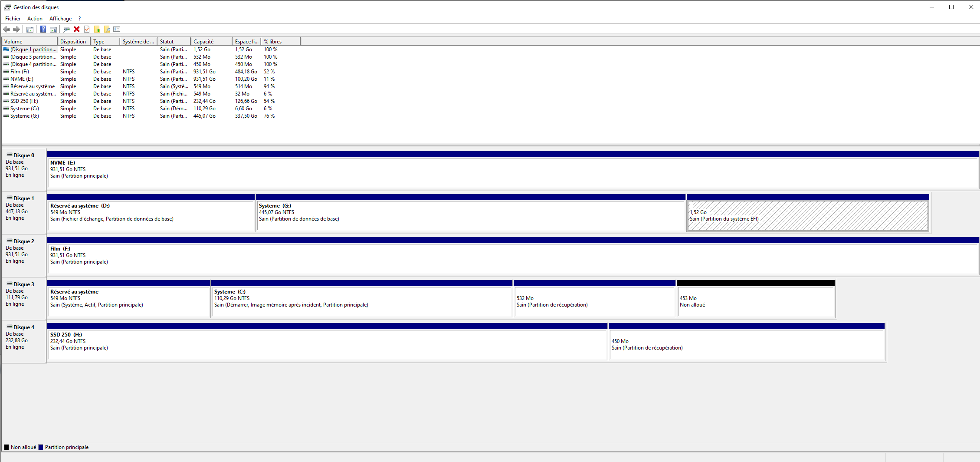Viewport: 980px width, 462px height.
Task: Sort by the Statut column header
Action: click(174, 42)
